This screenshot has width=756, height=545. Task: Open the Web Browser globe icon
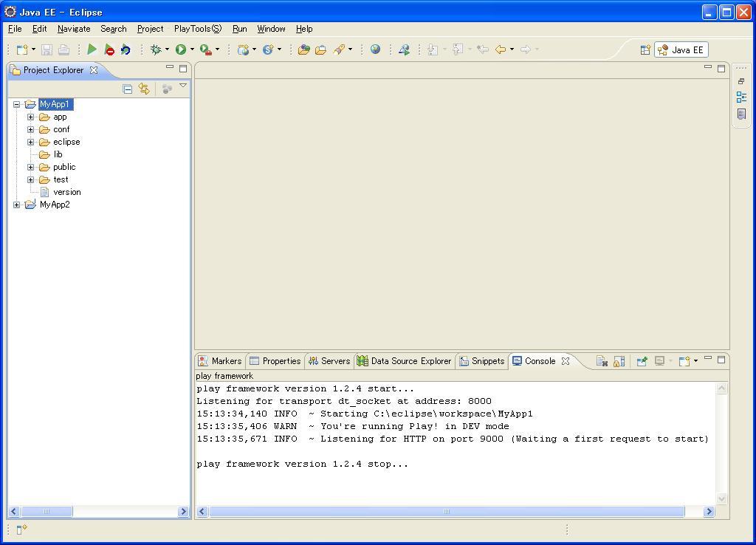pyautogui.click(x=375, y=49)
